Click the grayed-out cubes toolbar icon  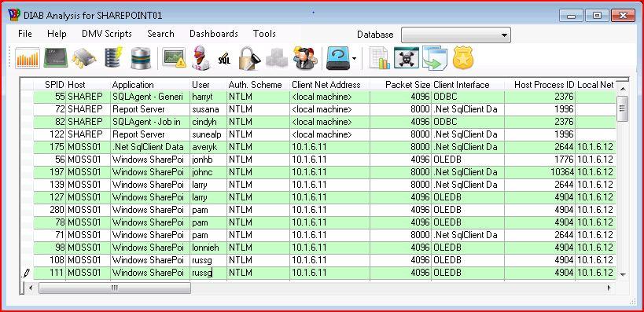pyautogui.click(x=277, y=58)
